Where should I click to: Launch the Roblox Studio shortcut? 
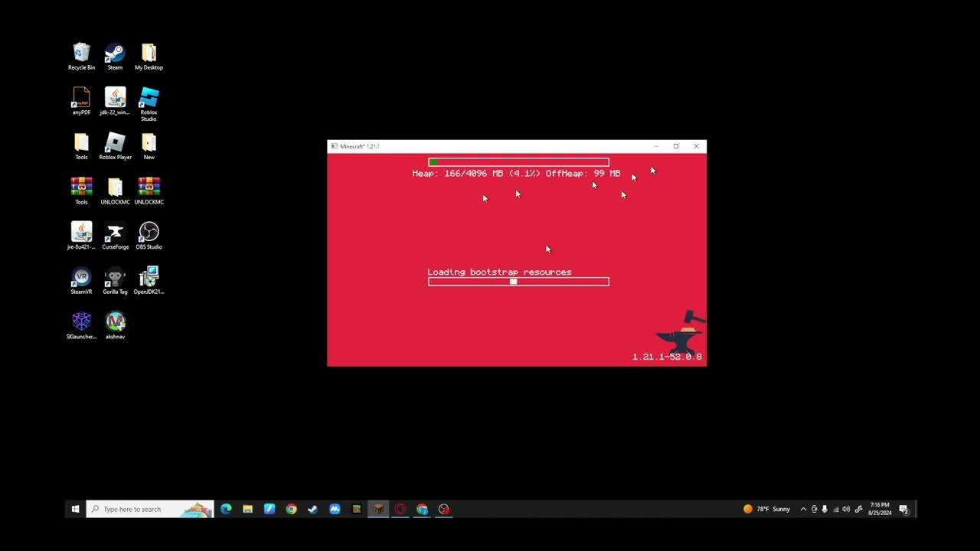(149, 104)
